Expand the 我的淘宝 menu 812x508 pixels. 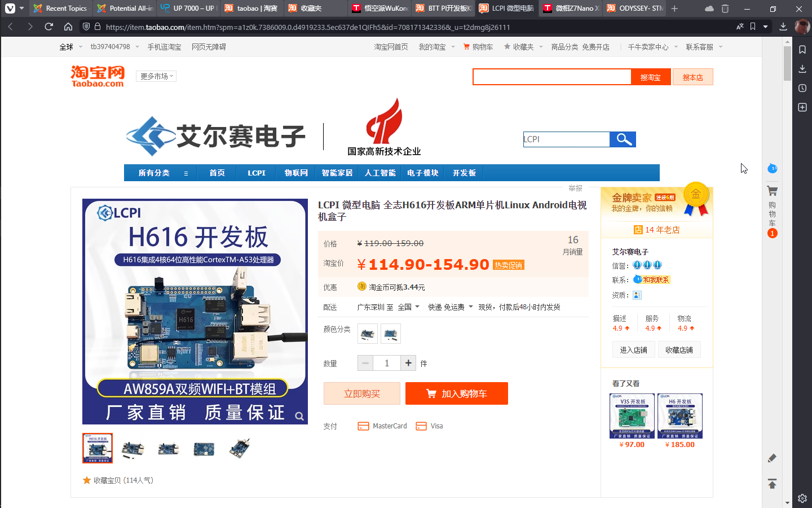[x=436, y=47]
